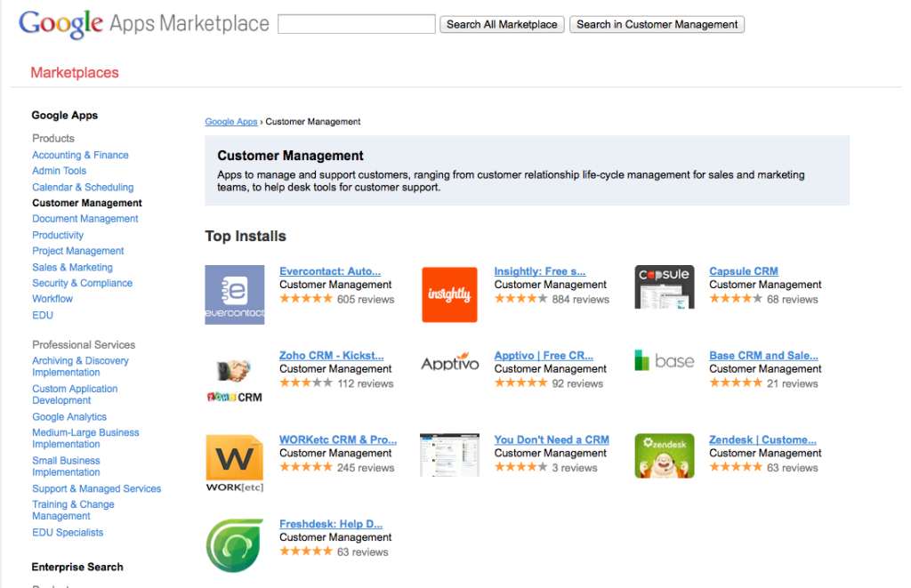Select the Productivity category

[58, 235]
